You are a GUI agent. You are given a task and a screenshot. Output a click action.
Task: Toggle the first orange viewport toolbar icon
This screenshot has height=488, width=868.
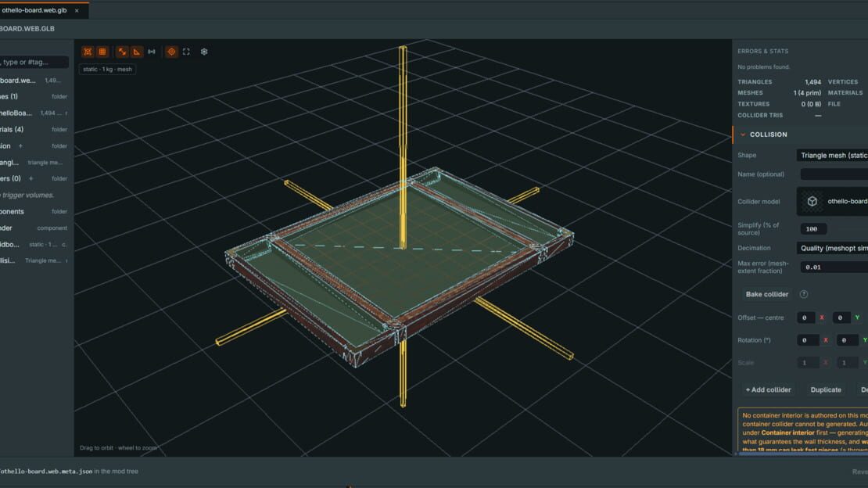tap(88, 52)
